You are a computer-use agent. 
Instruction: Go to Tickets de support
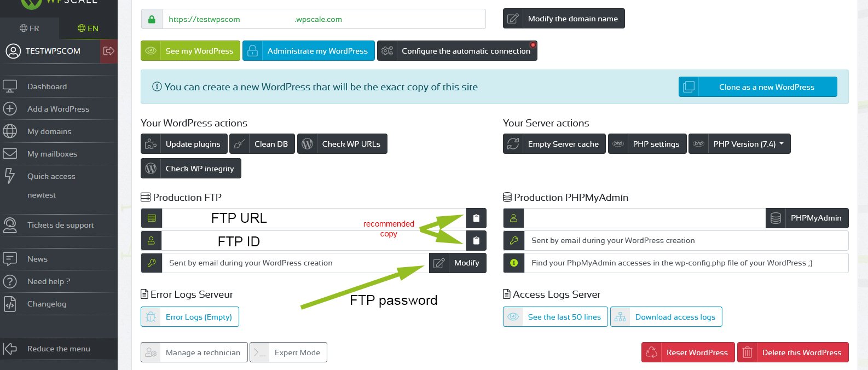point(60,225)
